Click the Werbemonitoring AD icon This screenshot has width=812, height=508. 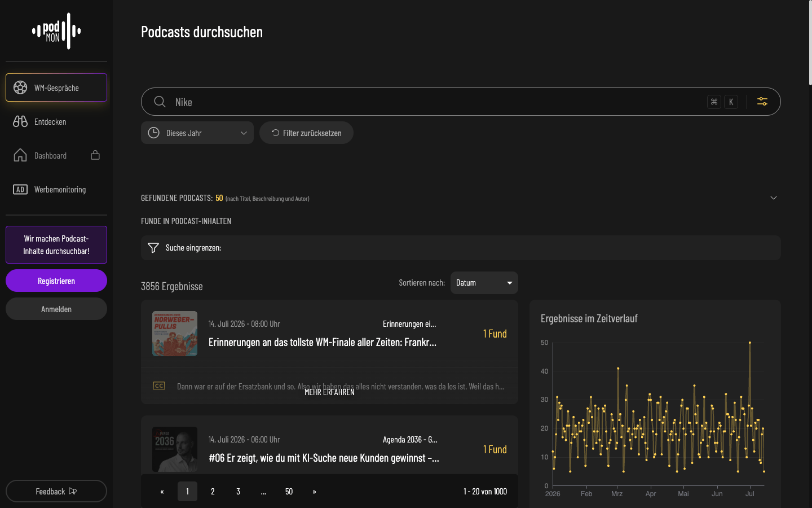coord(20,190)
